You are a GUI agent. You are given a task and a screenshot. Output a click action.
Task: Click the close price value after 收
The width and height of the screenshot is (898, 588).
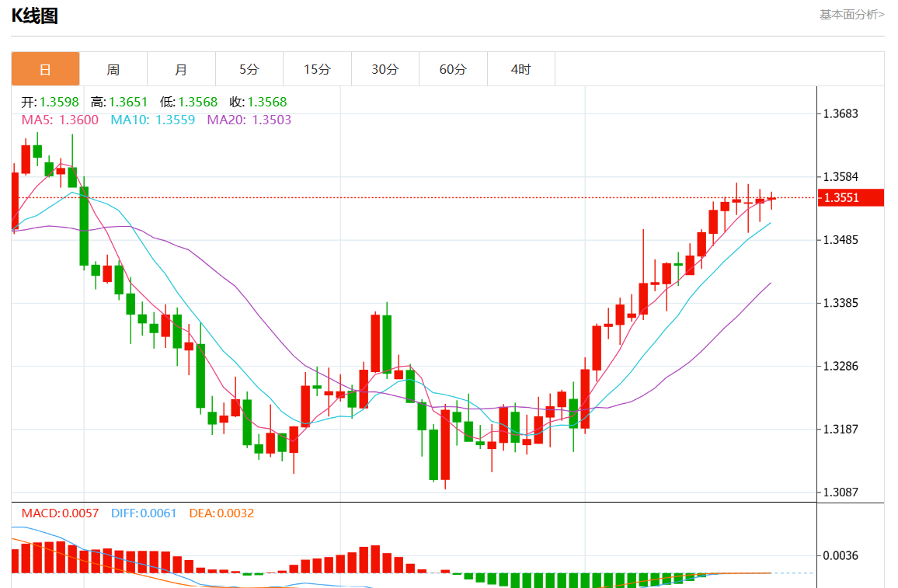(267, 102)
